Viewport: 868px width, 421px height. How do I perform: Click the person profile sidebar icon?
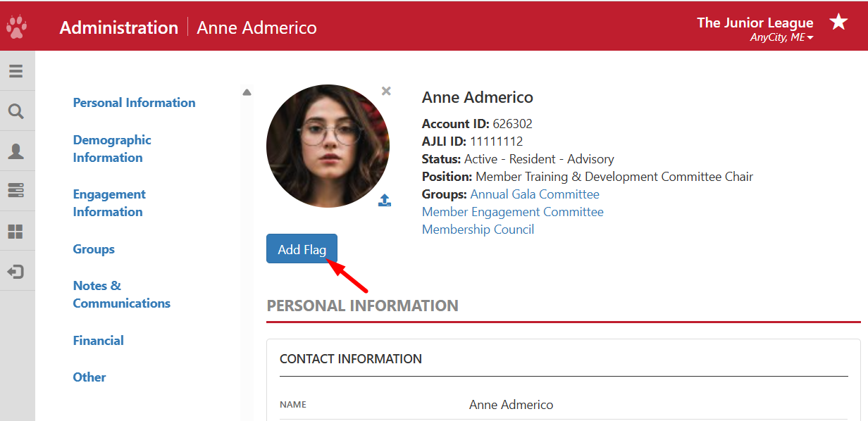[15, 151]
